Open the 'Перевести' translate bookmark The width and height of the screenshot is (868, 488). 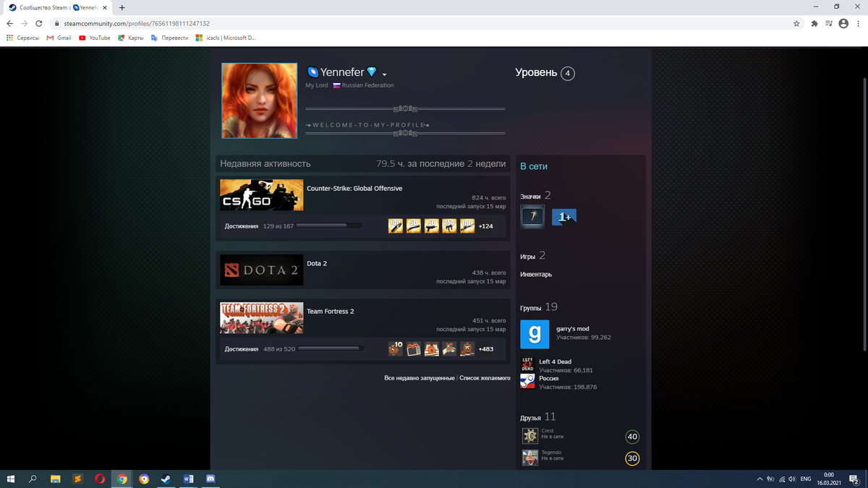coord(169,38)
